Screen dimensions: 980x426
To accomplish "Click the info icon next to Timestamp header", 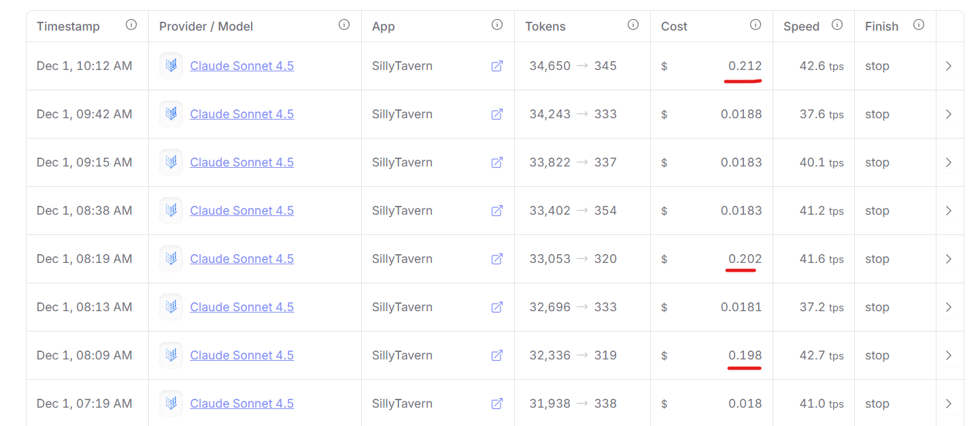I will coord(131,25).
